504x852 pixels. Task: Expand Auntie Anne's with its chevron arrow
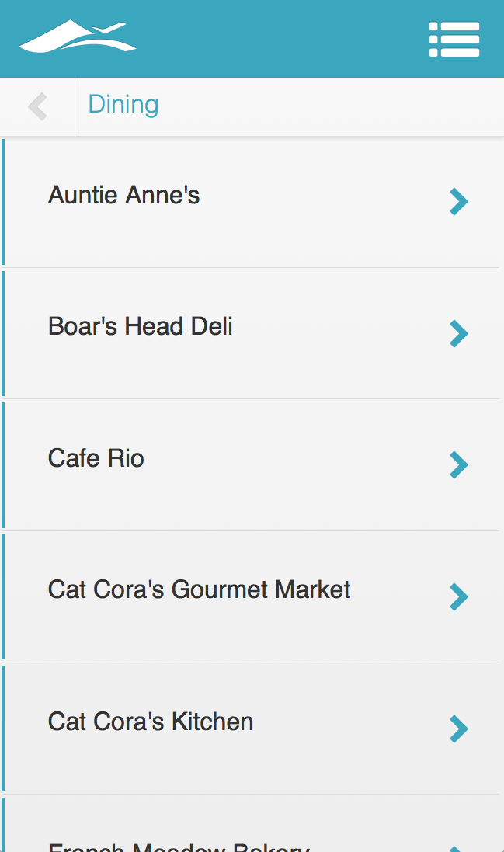click(x=459, y=202)
